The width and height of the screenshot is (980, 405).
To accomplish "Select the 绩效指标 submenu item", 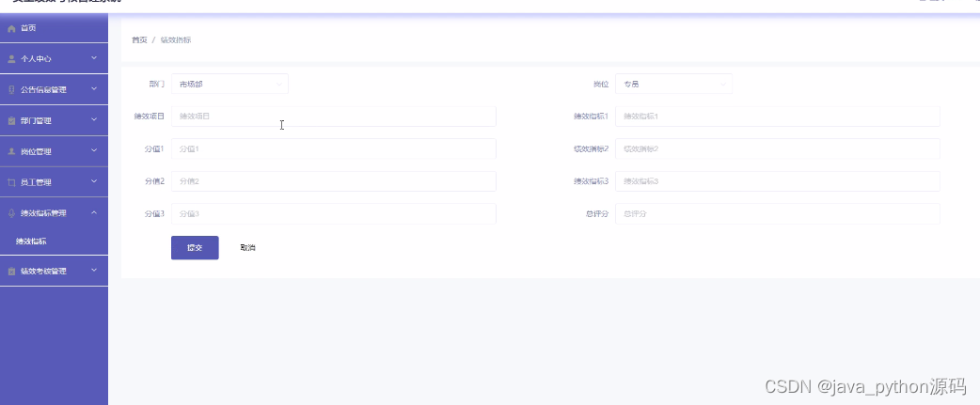I will click(x=54, y=241).
